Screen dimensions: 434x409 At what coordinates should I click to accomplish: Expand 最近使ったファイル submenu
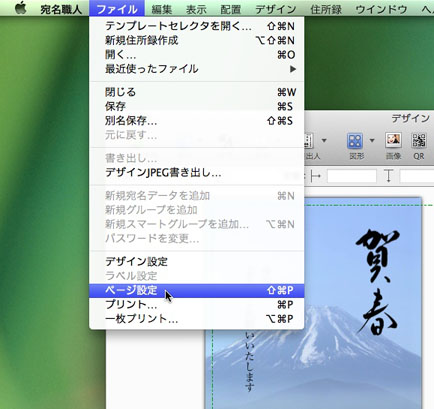[x=197, y=69]
